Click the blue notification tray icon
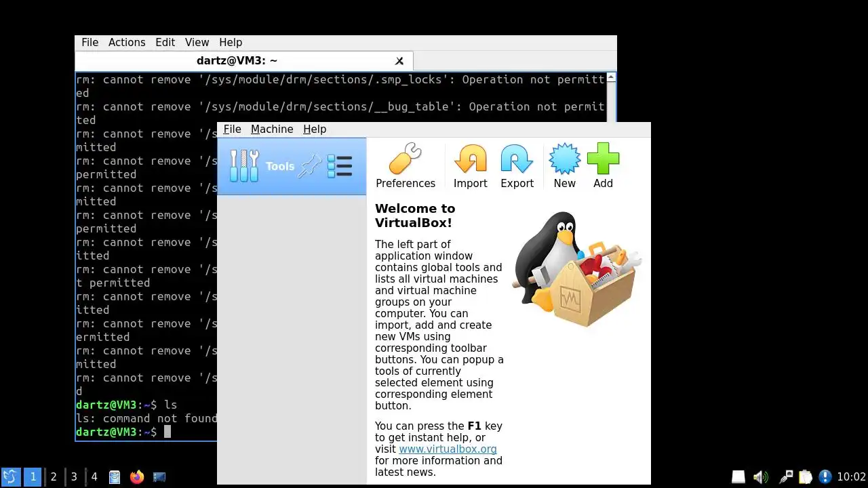The width and height of the screenshot is (868, 488). (825, 477)
